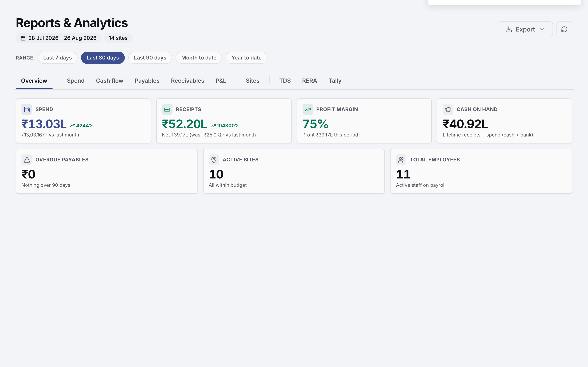Click the refresh icon button
588x367 pixels.
click(x=564, y=29)
